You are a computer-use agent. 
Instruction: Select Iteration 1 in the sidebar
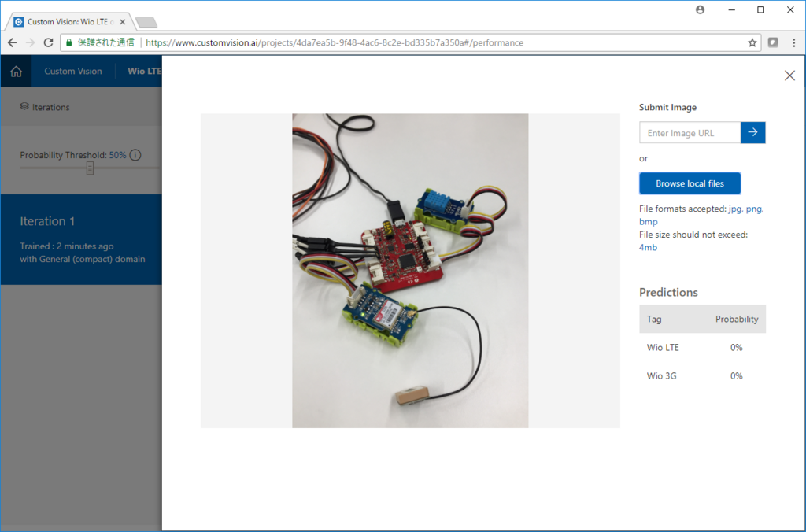click(81, 239)
